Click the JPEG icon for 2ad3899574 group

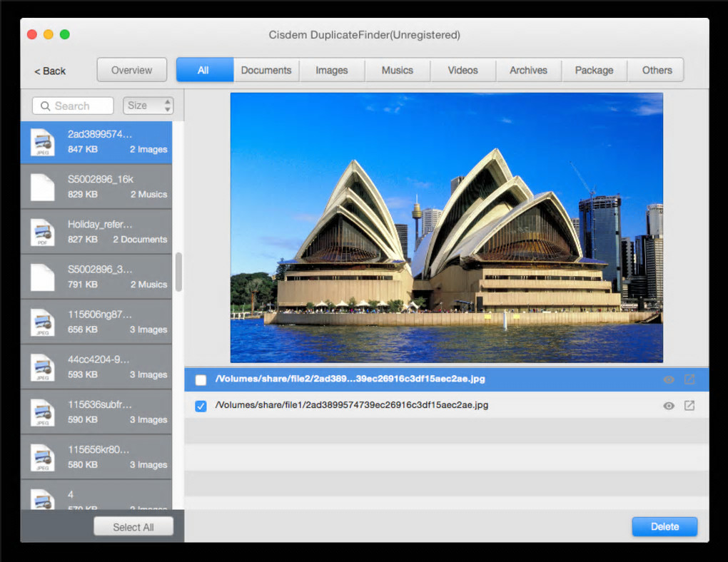pyautogui.click(x=42, y=143)
